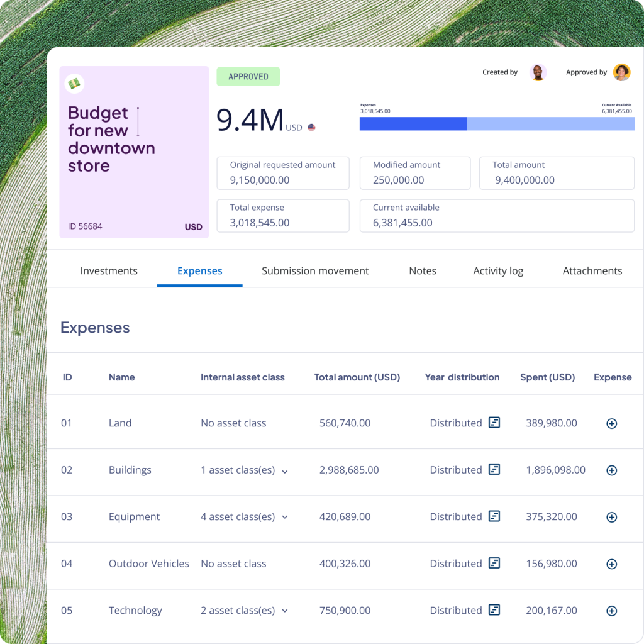Click No asset class in Land row
This screenshot has height=644, width=644.
[233, 423]
